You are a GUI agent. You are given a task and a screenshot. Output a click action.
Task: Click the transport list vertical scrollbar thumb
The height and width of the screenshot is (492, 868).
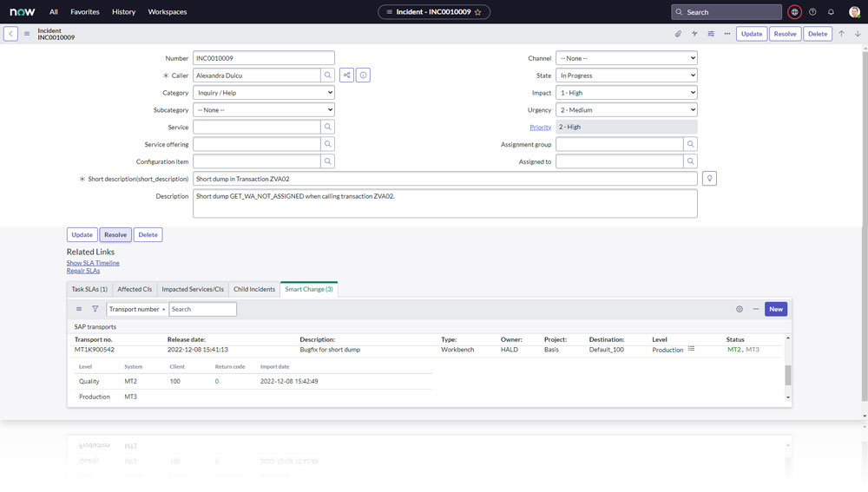click(x=788, y=375)
